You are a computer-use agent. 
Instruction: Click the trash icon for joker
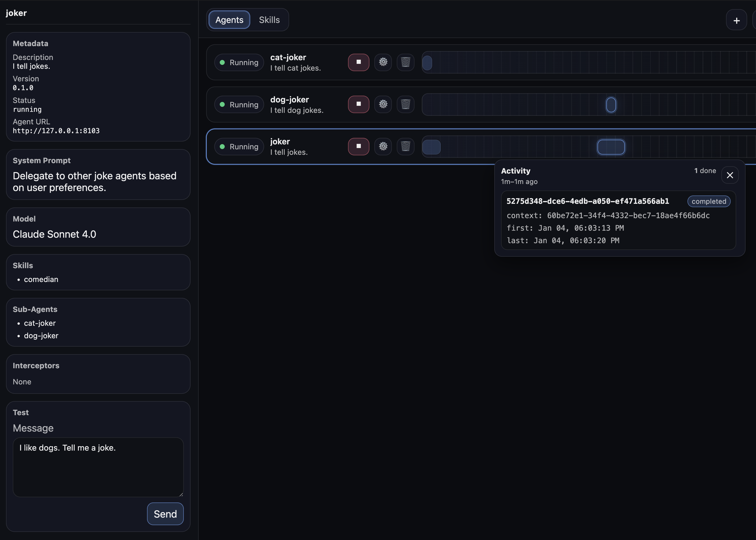pos(405,146)
